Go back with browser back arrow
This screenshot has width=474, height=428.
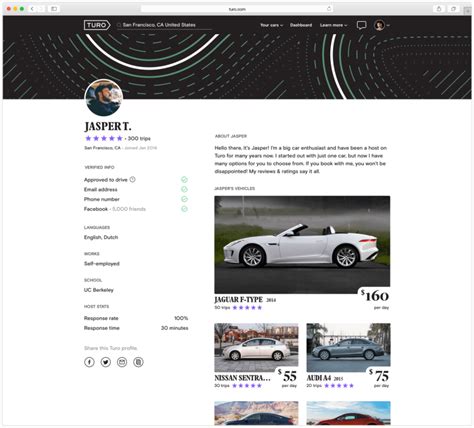[x=32, y=9]
